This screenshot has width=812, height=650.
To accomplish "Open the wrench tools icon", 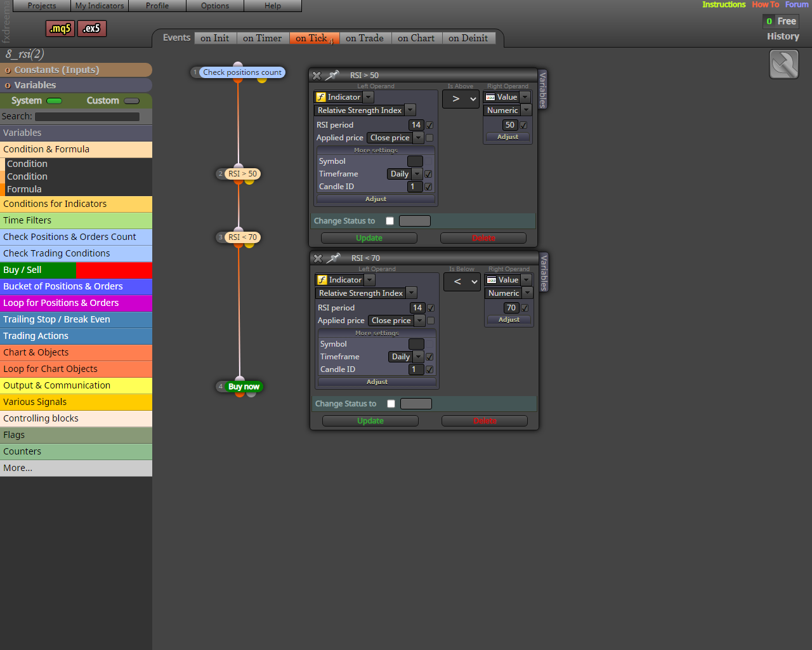I will click(784, 64).
